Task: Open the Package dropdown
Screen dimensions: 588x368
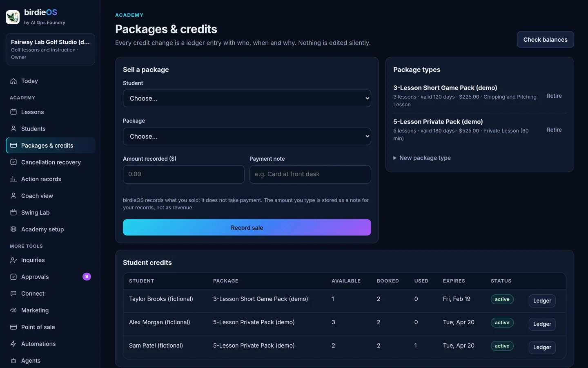Action: [x=247, y=137]
